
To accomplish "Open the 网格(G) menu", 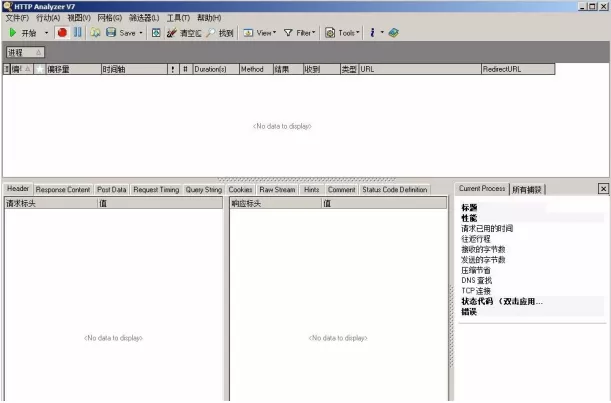I will point(110,18).
